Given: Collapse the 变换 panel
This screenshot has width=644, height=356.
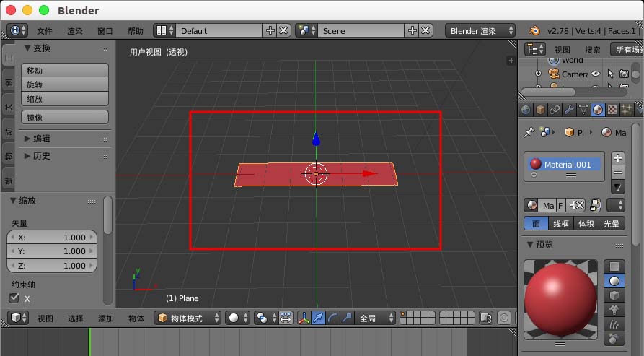Looking at the screenshot, I should click(x=27, y=48).
